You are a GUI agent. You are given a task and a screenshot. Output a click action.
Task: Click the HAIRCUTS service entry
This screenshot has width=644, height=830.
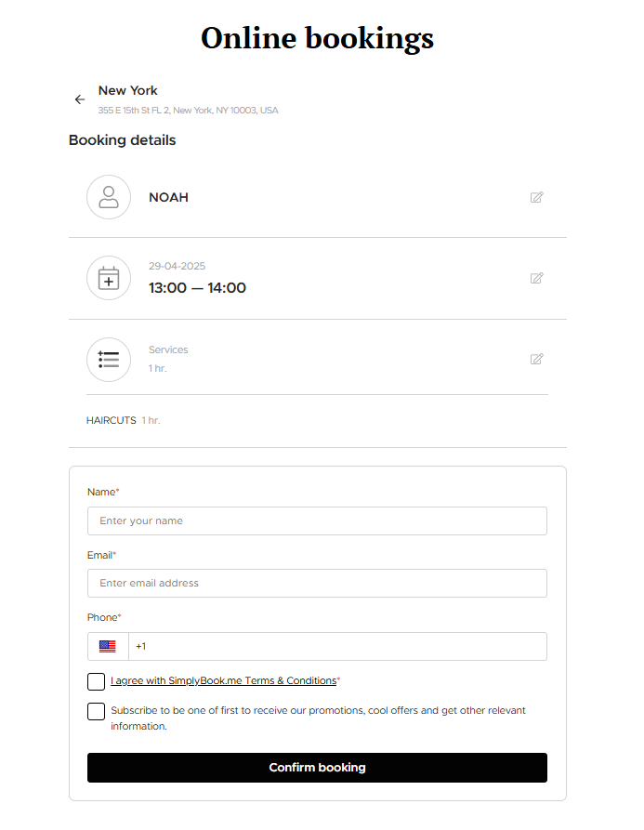123,420
